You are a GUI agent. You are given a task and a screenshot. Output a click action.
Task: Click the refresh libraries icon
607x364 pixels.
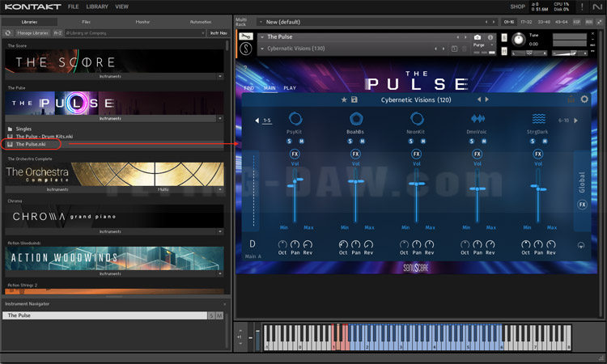click(8, 33)
